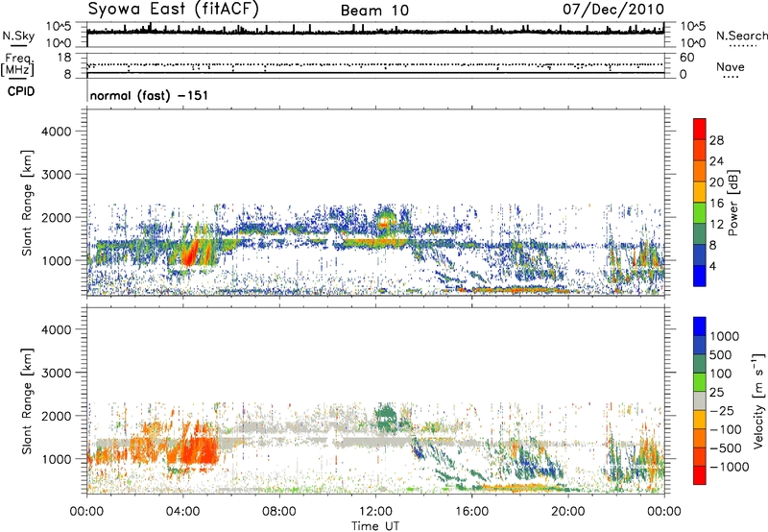
Task: Click the 'Time UT' axis title
Action: coord(375,526)
